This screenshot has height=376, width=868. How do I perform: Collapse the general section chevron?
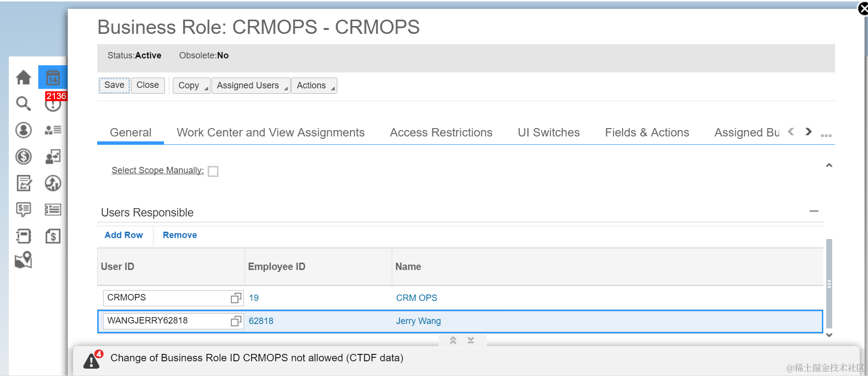tap(829, 165)
